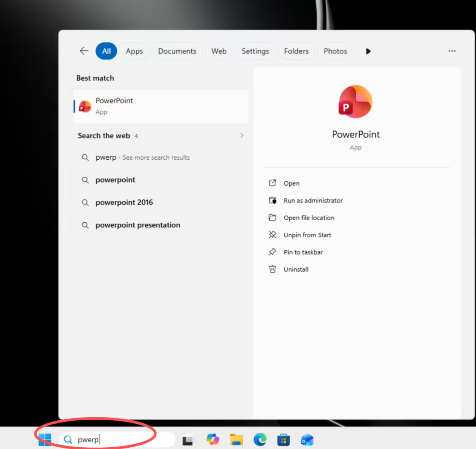Select 'powerpoint presentation' web suggestion

(161, 225)
